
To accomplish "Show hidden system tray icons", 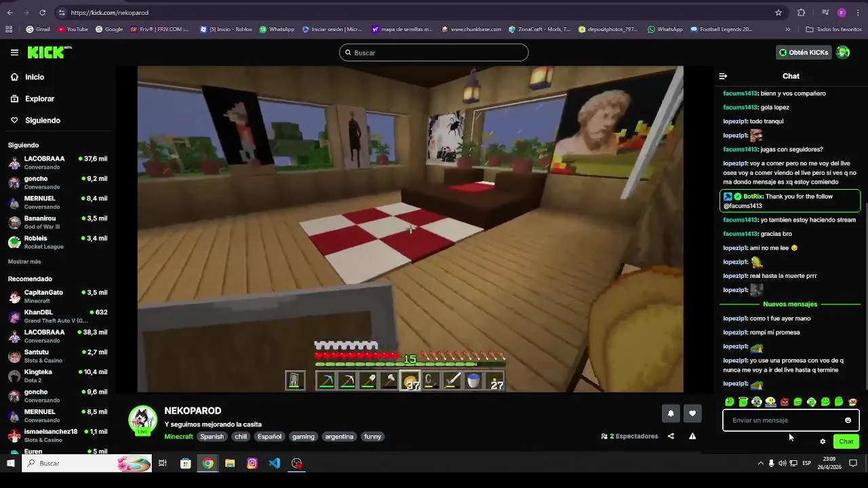I will click(760, 464).
